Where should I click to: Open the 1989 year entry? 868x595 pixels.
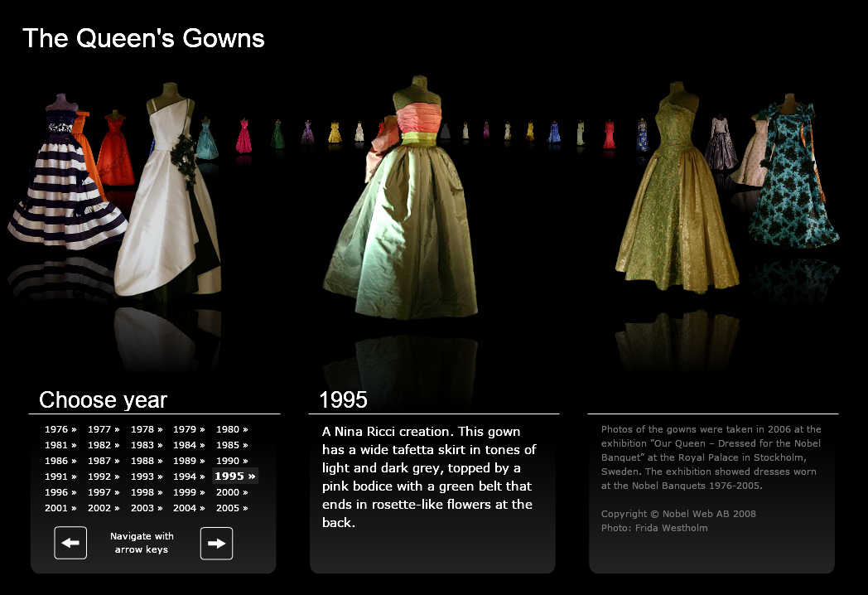point(189,461)
